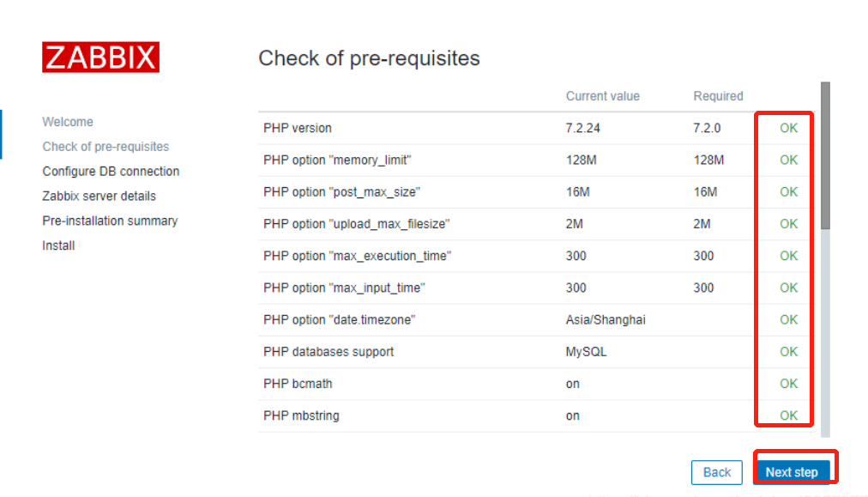Click the Next step button

click(x=792, y=472)
